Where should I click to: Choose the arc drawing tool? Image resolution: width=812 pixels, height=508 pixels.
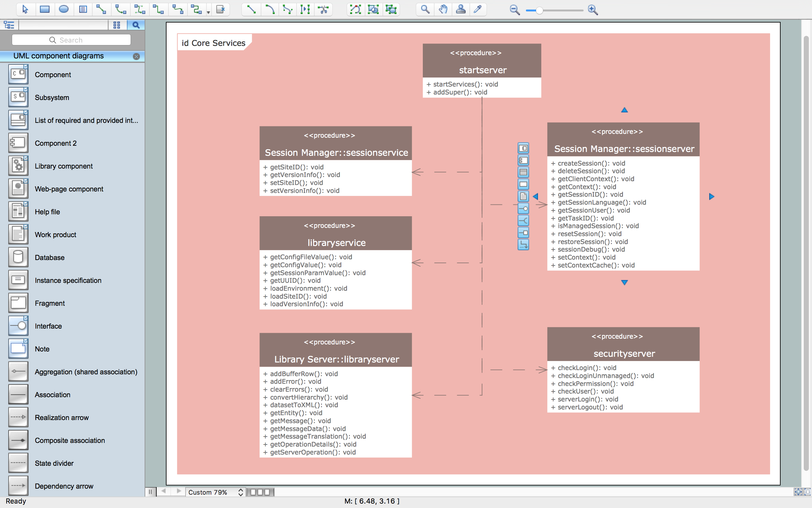click(x=269, y=10)
